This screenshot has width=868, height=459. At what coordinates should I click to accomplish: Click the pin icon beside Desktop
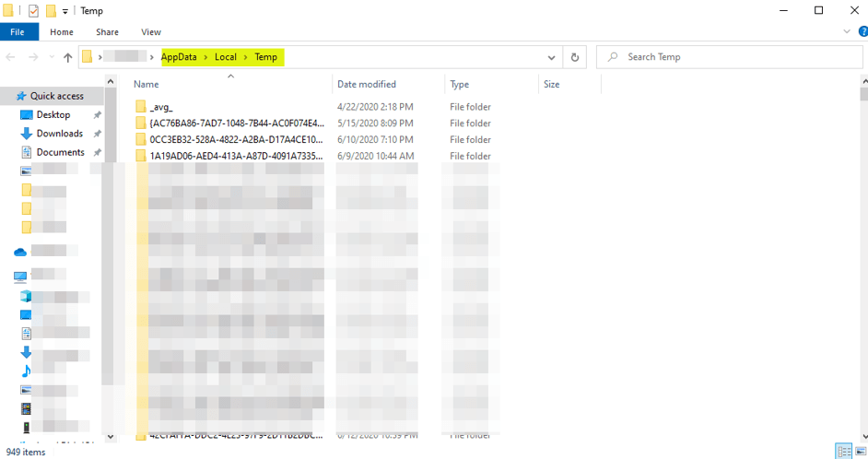97,114
